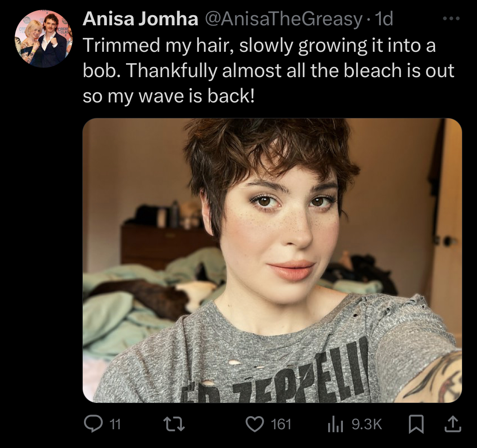Click the 11 replies count
The image size is (477, 448).
tap(115, 424)
